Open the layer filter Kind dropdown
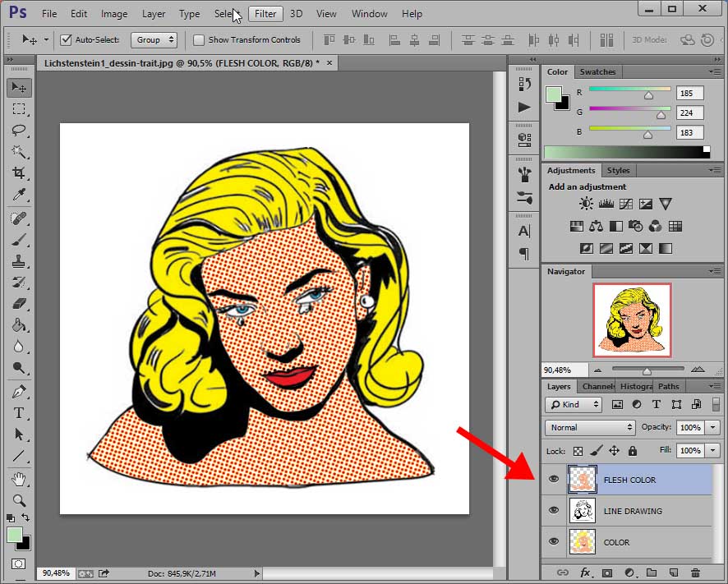 [574, 405]
